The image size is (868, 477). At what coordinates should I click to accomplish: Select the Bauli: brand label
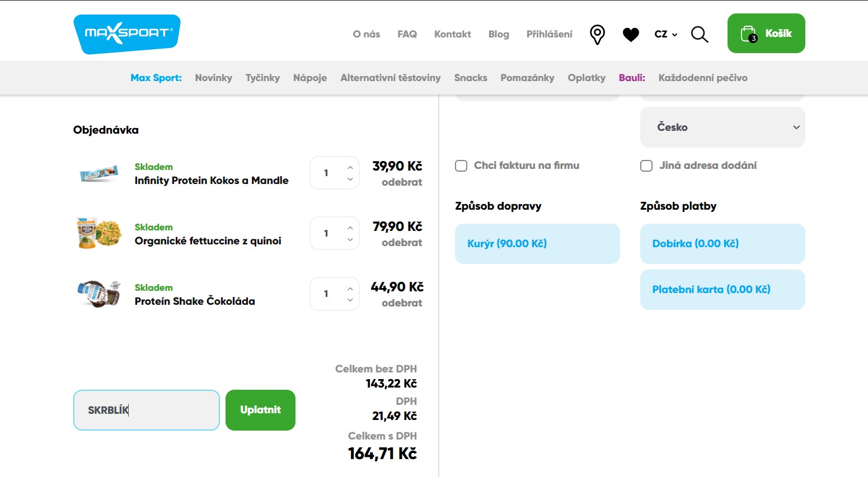pyautogui.click(x=632, y=78)
